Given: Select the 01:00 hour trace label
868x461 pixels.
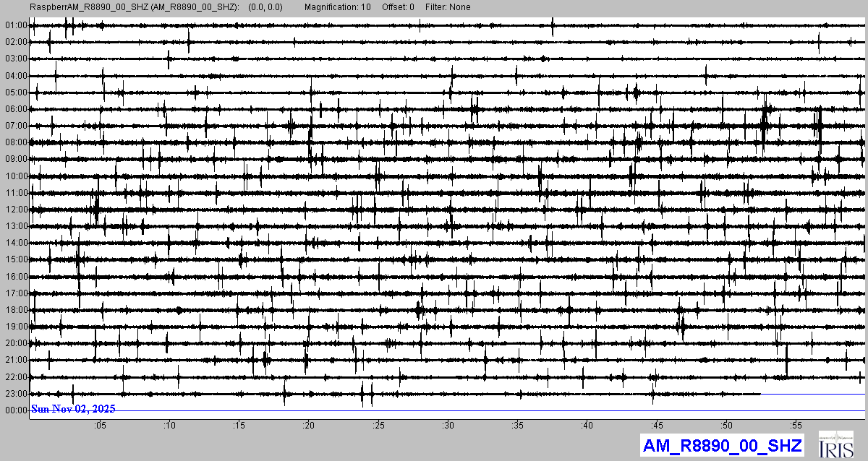Looking at the screenshot, I should 15,25.
